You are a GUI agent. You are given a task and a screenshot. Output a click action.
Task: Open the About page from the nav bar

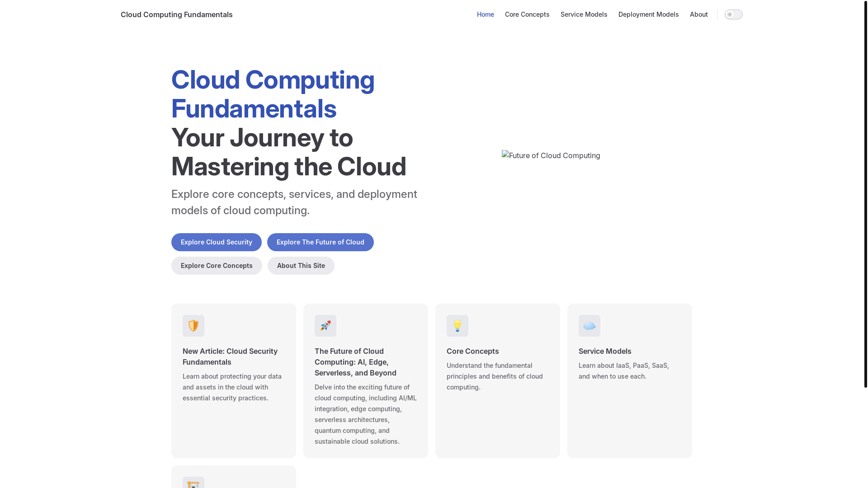[699, 14]
